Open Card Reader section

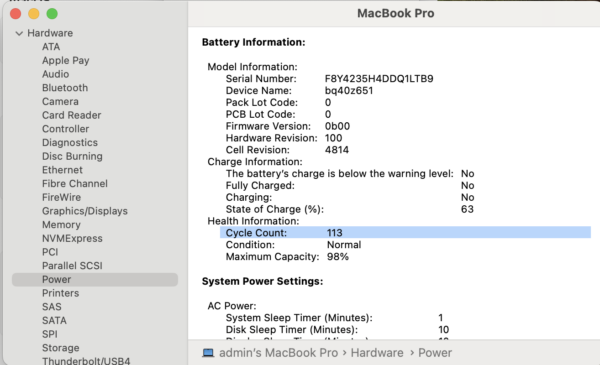[72, 115]
